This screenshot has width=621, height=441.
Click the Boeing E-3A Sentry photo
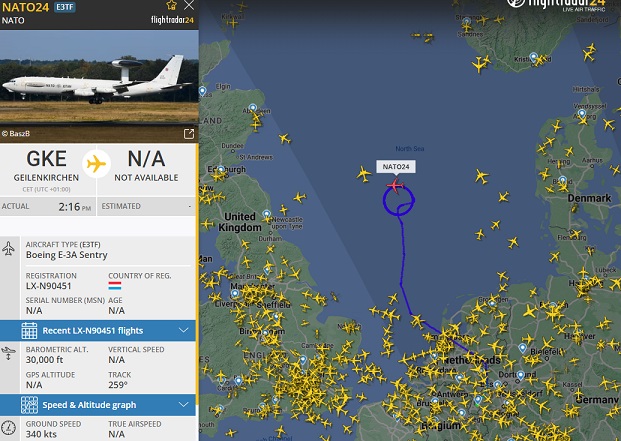pos(99,77)
